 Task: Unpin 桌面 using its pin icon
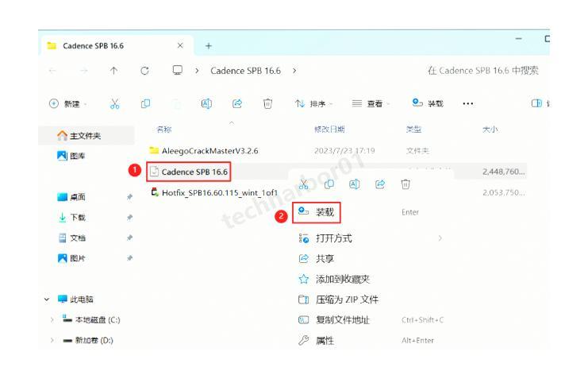[129, 197]
